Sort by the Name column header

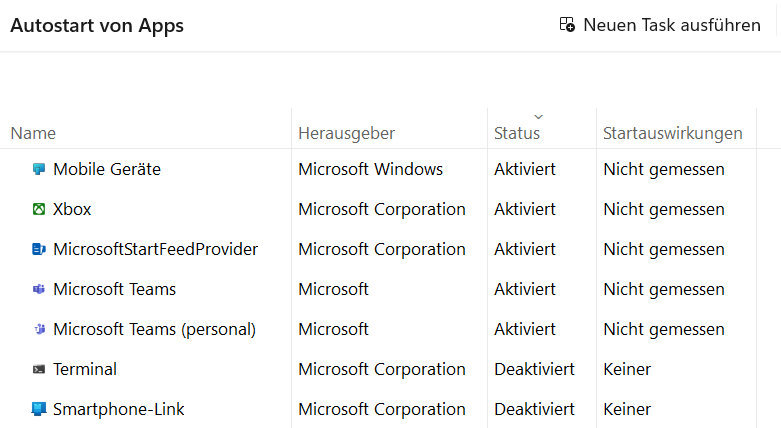(33, 133)
